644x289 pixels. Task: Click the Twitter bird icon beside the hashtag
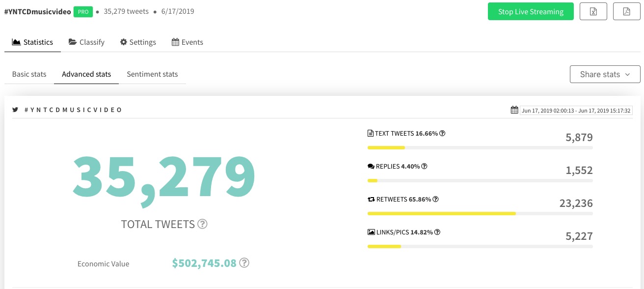coord(15,110)
